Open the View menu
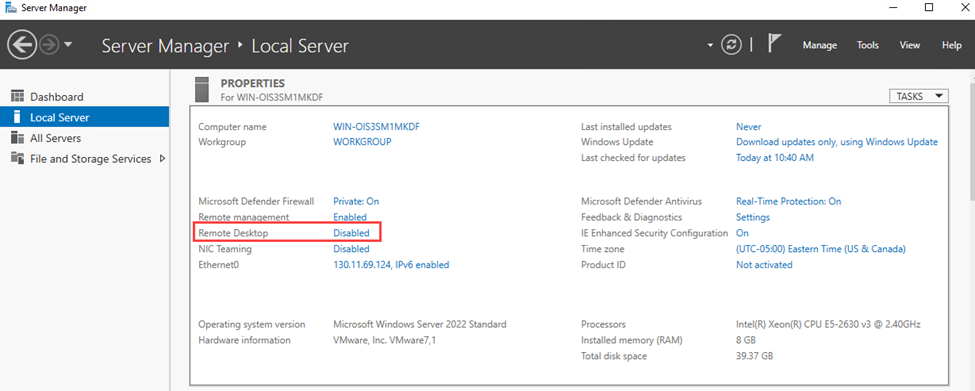The width and height of the screenshot is (975, 391). click(910, 45)
